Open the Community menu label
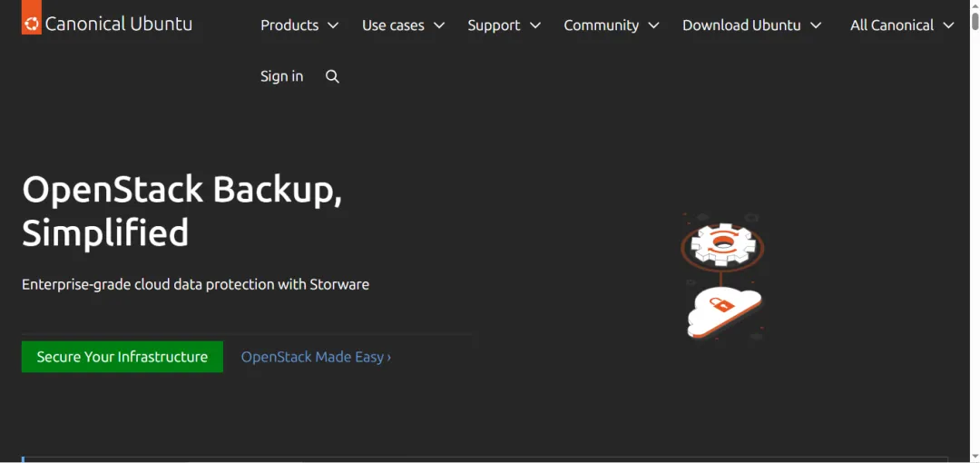This screenshot has width=980, height=463. 601,25
